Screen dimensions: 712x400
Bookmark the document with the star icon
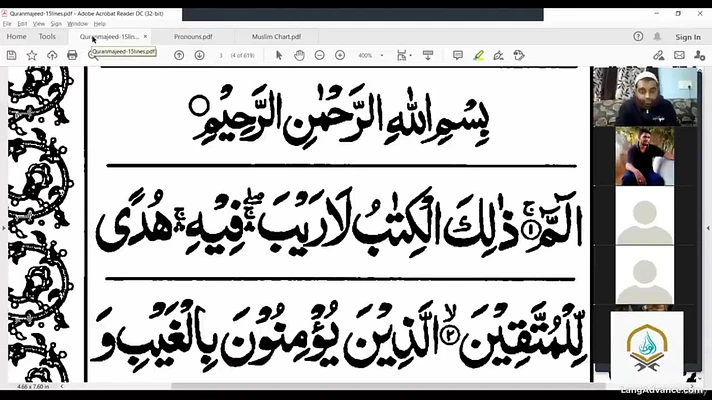(31, 55)
